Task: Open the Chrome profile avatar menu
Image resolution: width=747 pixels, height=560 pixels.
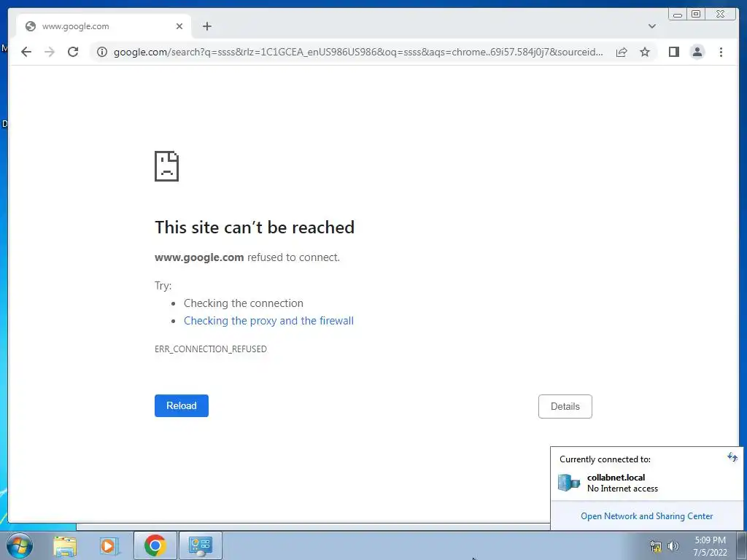Action: (x=697, y=52)
